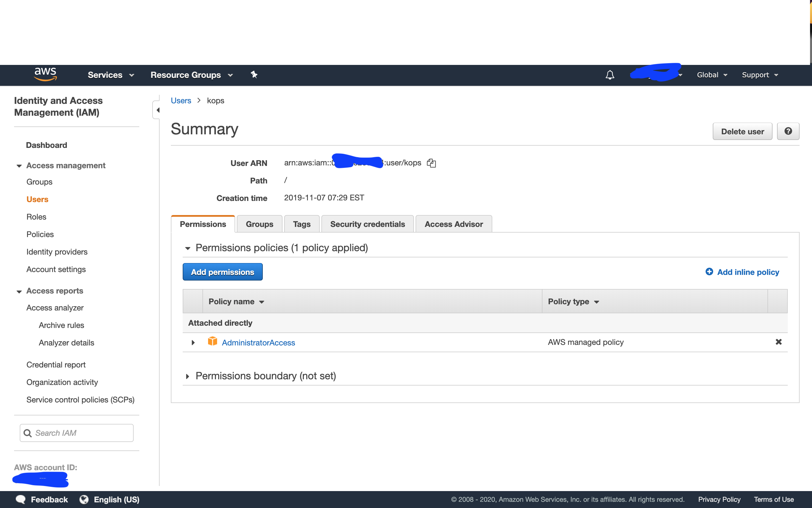
Task: Sort by Policy name column
Action: tap(236, 301)
